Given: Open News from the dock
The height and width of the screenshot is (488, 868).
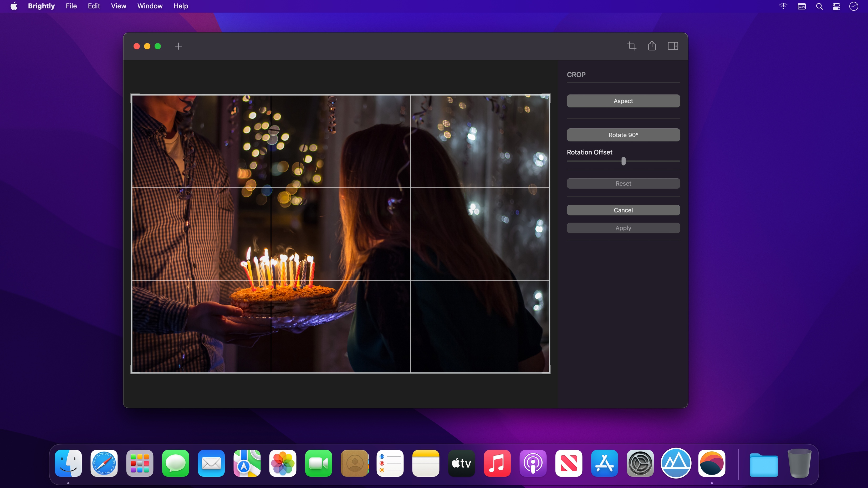Looking at the screenshot, I should point(569,463).
